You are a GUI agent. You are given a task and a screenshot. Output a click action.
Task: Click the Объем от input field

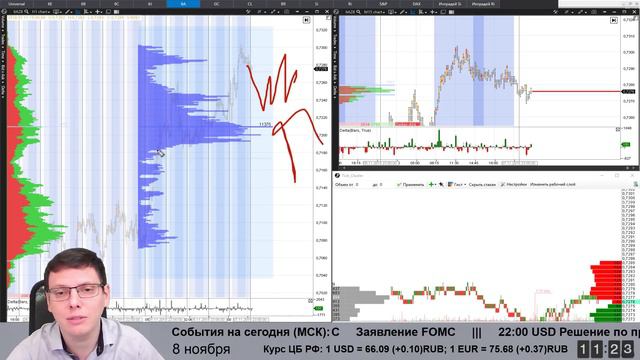363,184
